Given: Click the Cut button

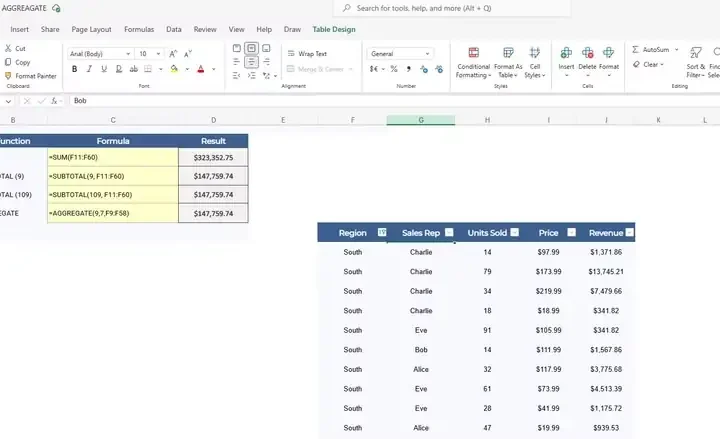Looking at the screenshot, I should 15,48.
